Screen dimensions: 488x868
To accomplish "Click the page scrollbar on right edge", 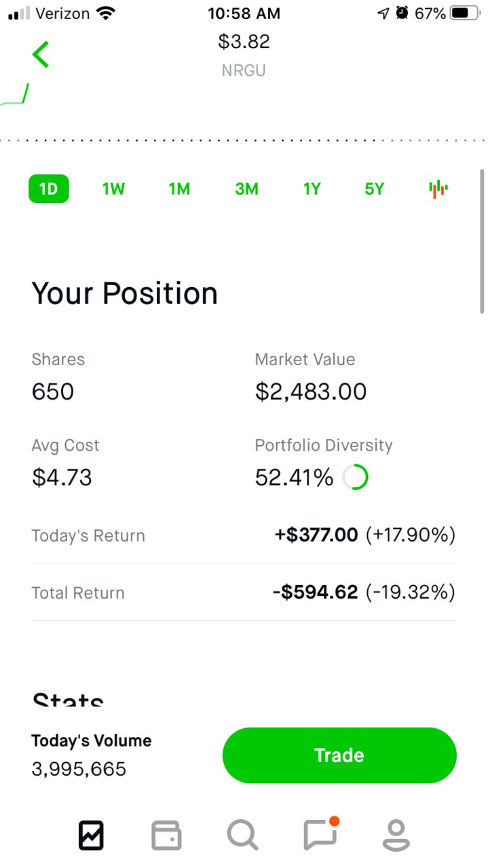I will [482, 241].
